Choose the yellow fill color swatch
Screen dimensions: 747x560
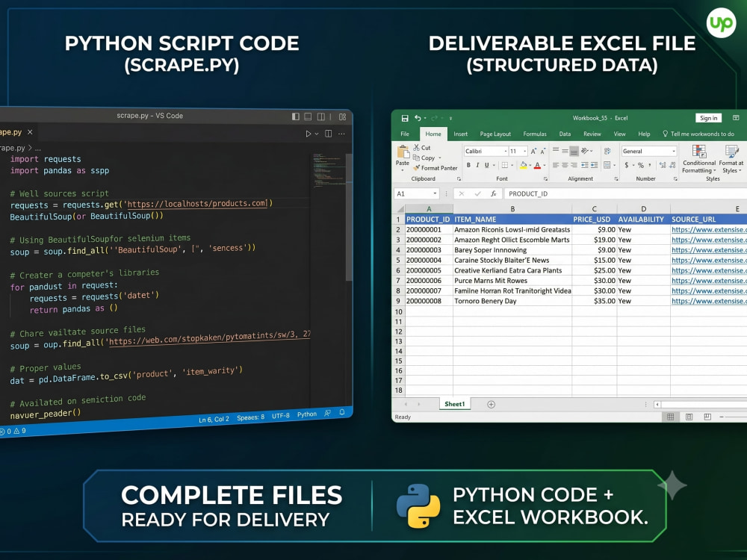[x=524, y=165]
